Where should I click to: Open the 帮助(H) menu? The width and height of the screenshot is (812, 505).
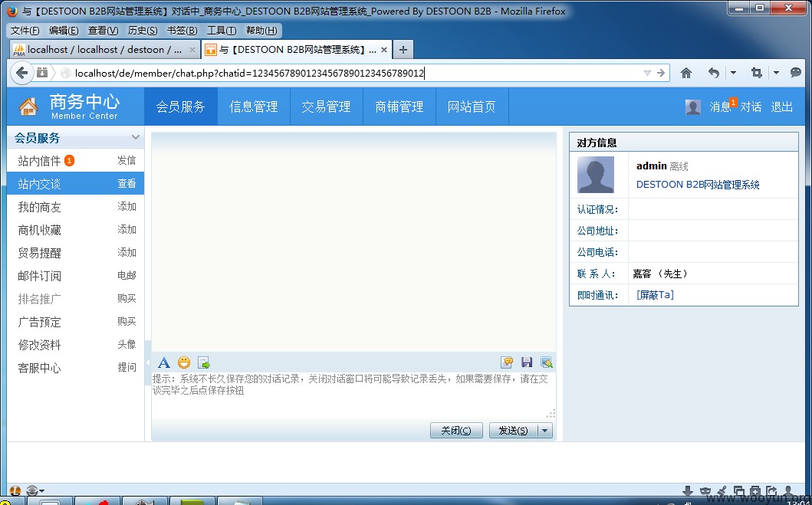click(x=261, y=31)
